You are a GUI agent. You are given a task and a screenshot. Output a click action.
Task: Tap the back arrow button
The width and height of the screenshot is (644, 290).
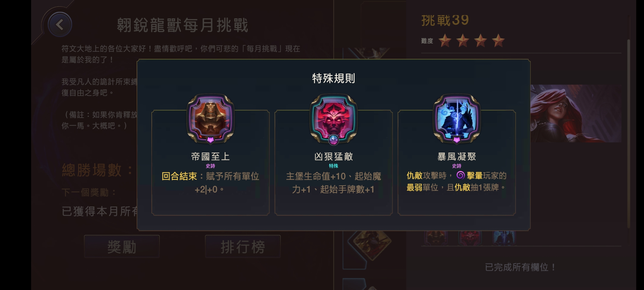coord(60,25)
